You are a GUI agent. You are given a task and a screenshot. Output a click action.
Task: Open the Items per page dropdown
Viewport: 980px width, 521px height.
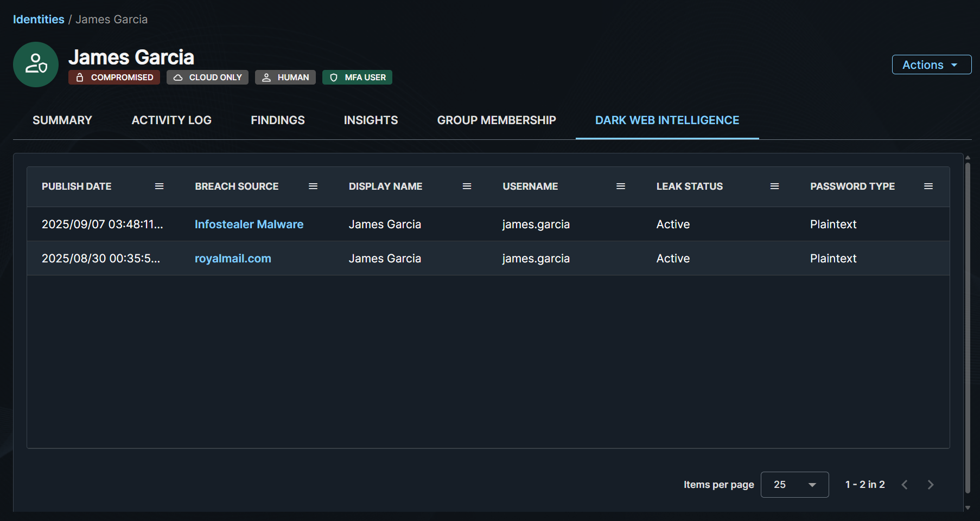[x=794, y=485]
